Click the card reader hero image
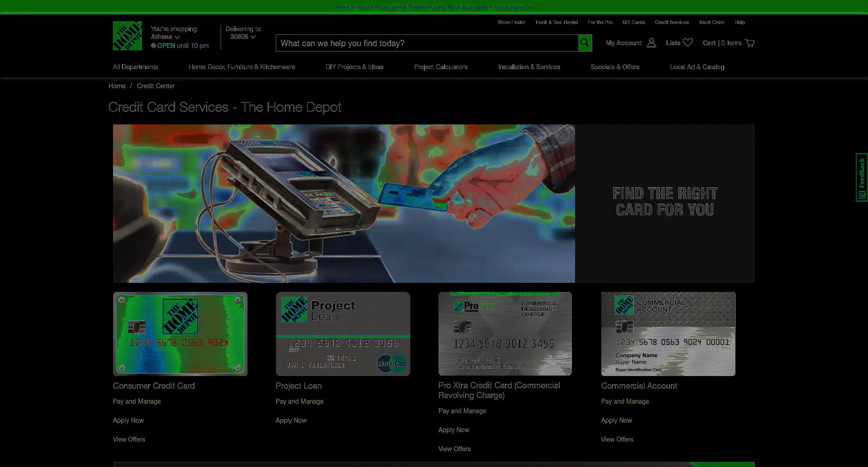The width and height of the screenshot is (868, 467). click(344, 204)
